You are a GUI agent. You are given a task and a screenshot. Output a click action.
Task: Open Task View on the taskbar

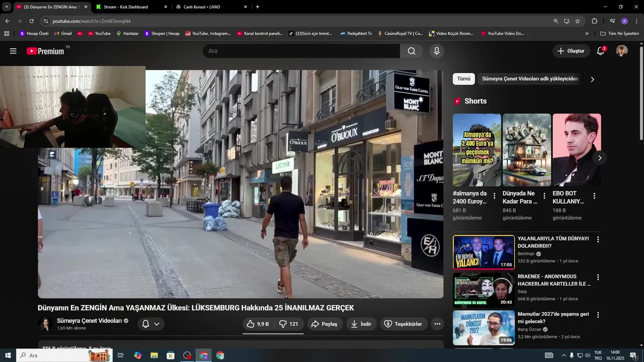click(x=121, y=355)
